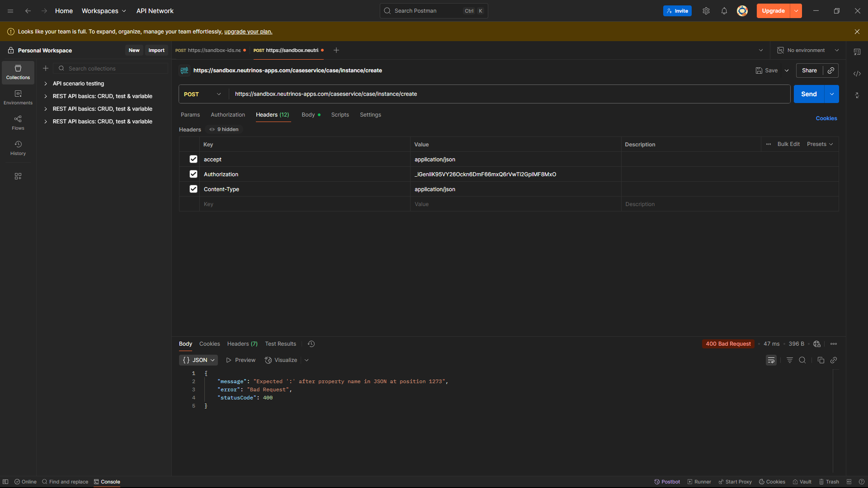Open the Console in status bar
Viewport: 868px width, 488px height.
(107, 482)
